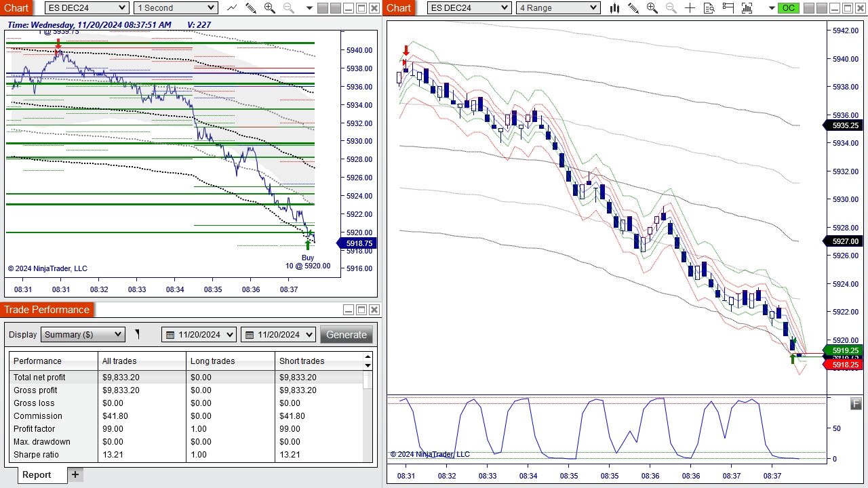Select the Commission row label

click(37, 416)
